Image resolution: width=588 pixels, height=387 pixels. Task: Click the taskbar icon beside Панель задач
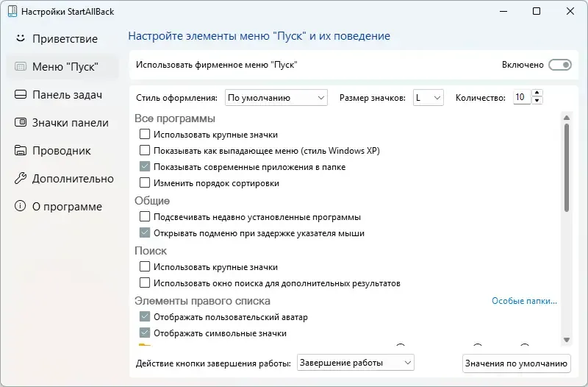click(x=21, y=94)
